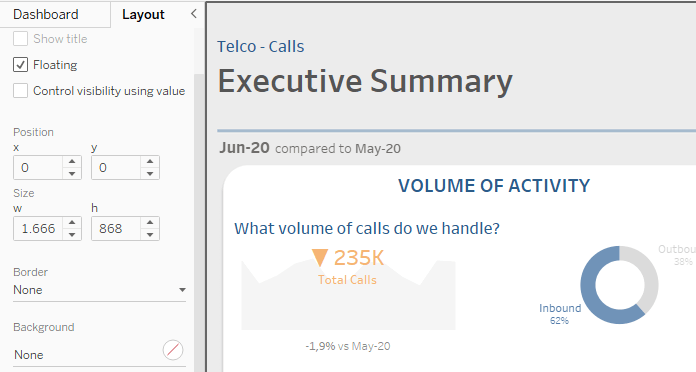
Task: Select the orange down-triangle next to 235K
Action: [320, 257]
